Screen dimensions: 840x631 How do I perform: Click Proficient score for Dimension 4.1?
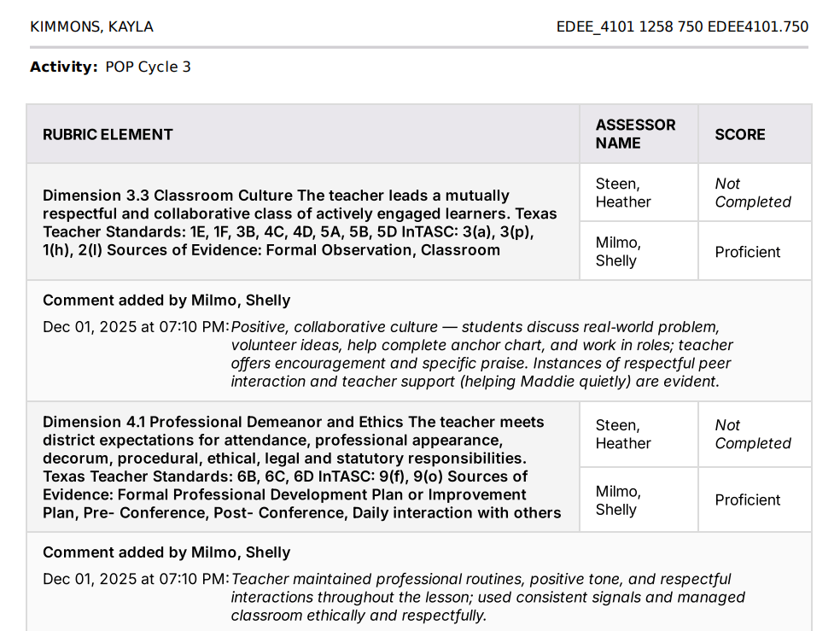[747, 500]
